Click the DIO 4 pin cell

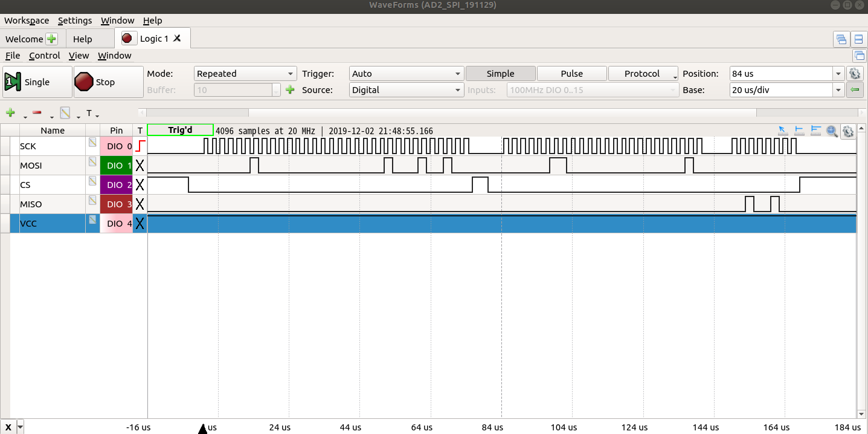click(117, 223)
